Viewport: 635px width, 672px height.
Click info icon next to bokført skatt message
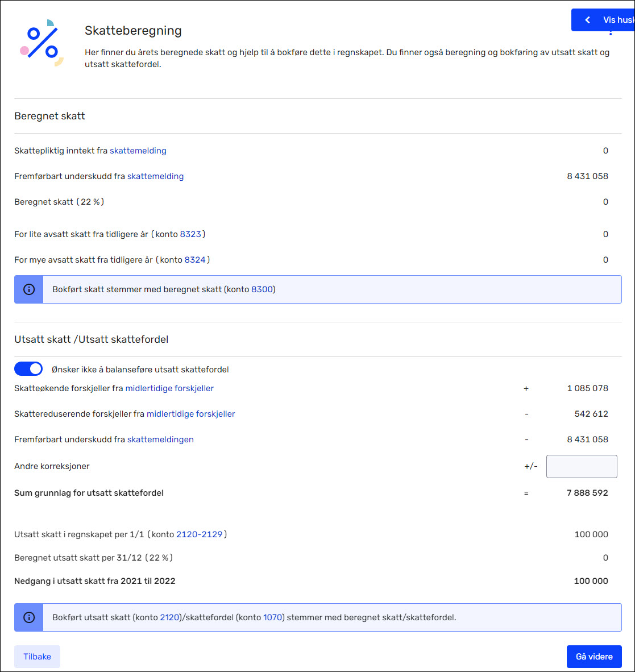coord(28,289)
